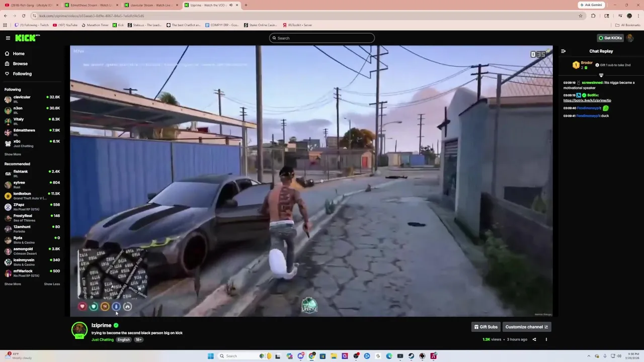The image size is (644, 362).
Task: Open fishtank recommended channel
Action: (x=32, y=173)
